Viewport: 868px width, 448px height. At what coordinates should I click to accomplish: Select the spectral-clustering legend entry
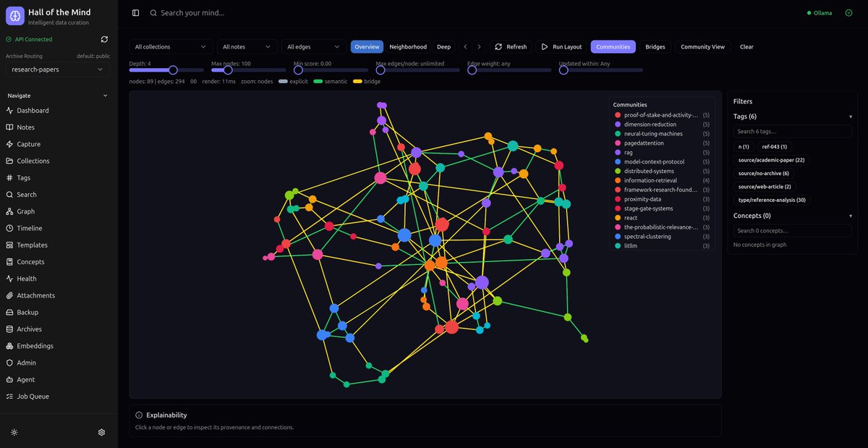click(662, 237)
